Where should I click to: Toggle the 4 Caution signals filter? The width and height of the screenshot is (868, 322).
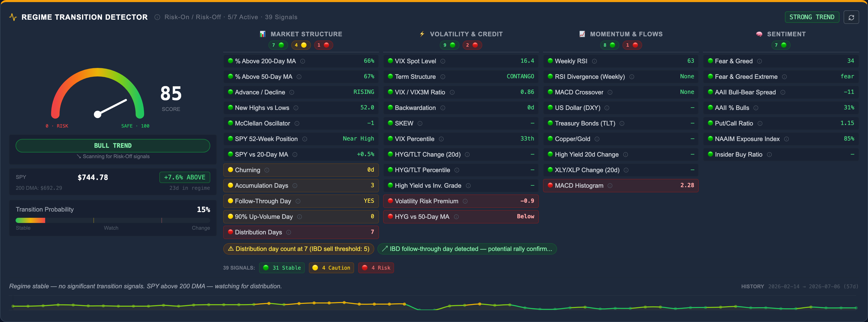(x=331, y=268)
